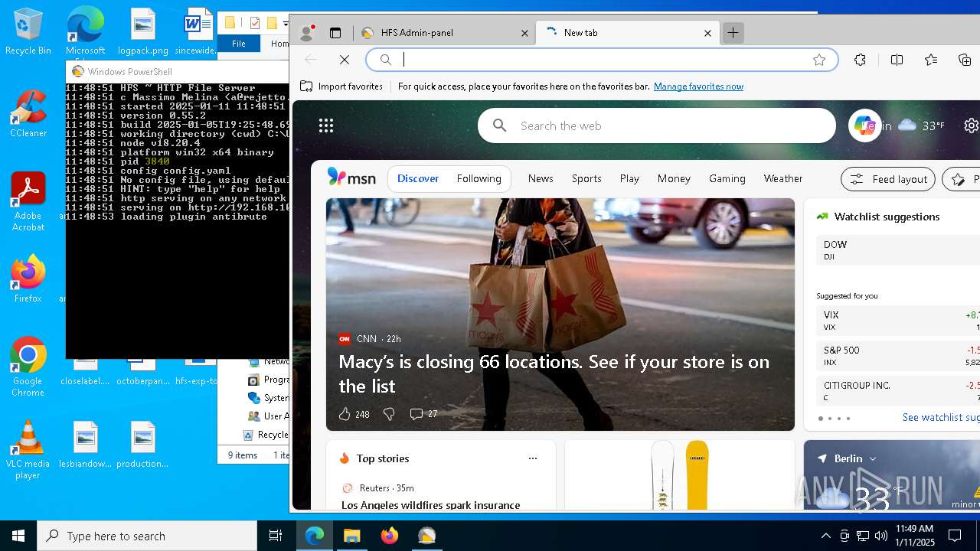Open the MSN apps grid launcher
The height and width of the screenshot is (551, 980).
(x=326, y=126)
